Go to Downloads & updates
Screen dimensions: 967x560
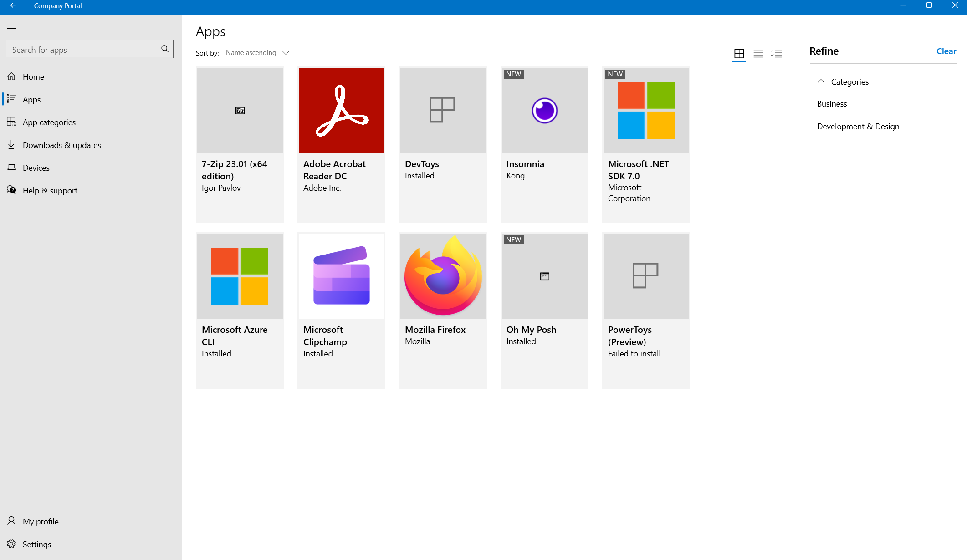click(x=61, y=145)
